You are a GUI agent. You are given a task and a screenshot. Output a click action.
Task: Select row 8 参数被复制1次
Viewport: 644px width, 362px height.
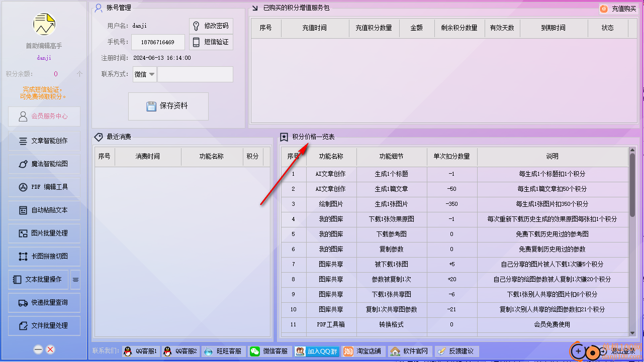click(455, 280)
